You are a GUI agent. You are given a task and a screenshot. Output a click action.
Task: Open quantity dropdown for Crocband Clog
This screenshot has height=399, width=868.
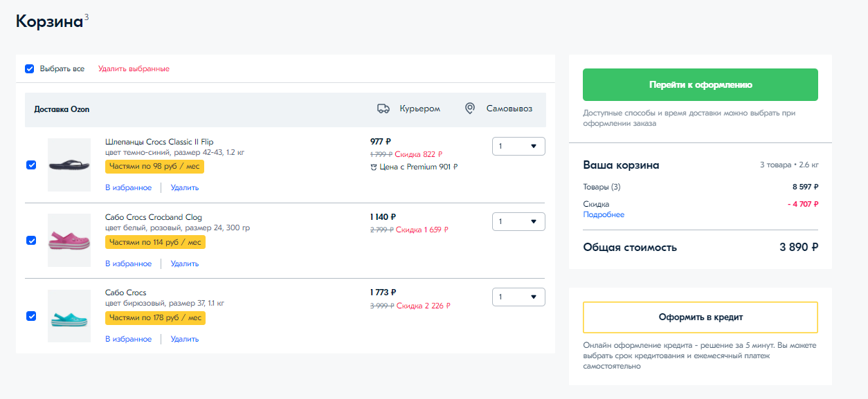(x=518, y=222)
